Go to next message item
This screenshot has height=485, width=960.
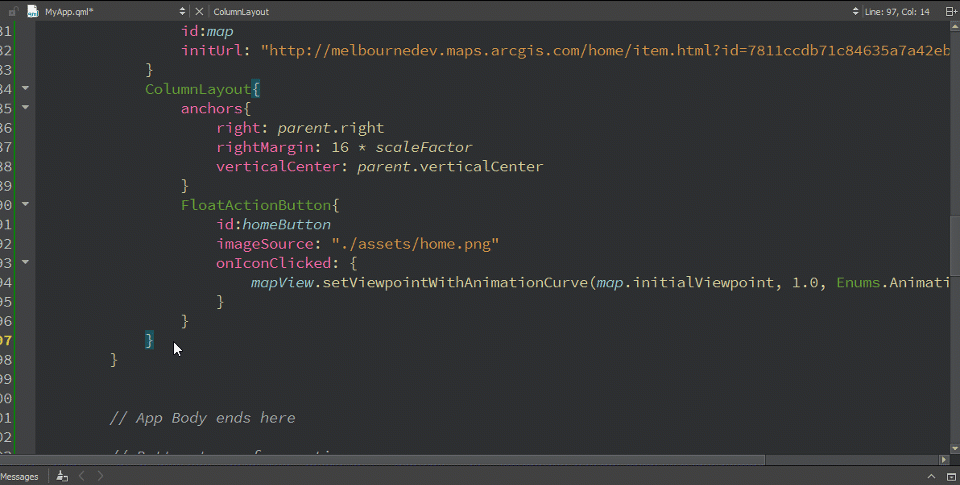[x=100, y=476]
